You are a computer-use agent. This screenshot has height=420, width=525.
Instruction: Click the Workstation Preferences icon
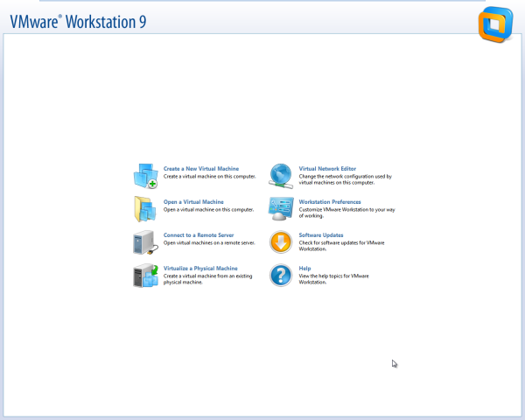[281, 209]
